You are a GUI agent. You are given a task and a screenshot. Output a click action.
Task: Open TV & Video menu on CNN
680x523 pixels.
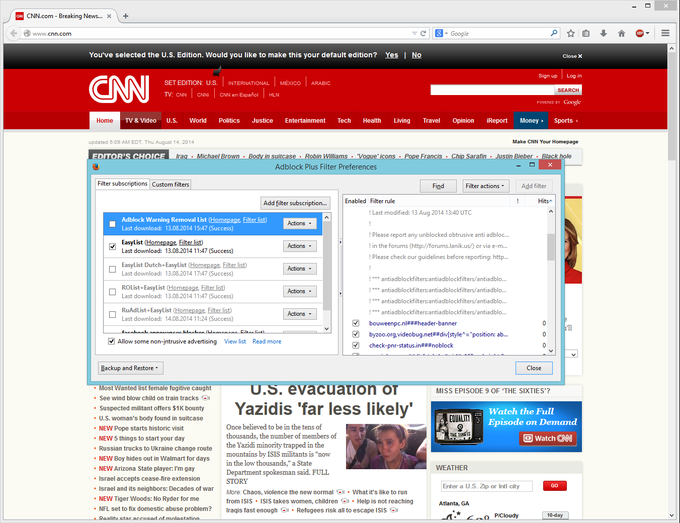141,121
